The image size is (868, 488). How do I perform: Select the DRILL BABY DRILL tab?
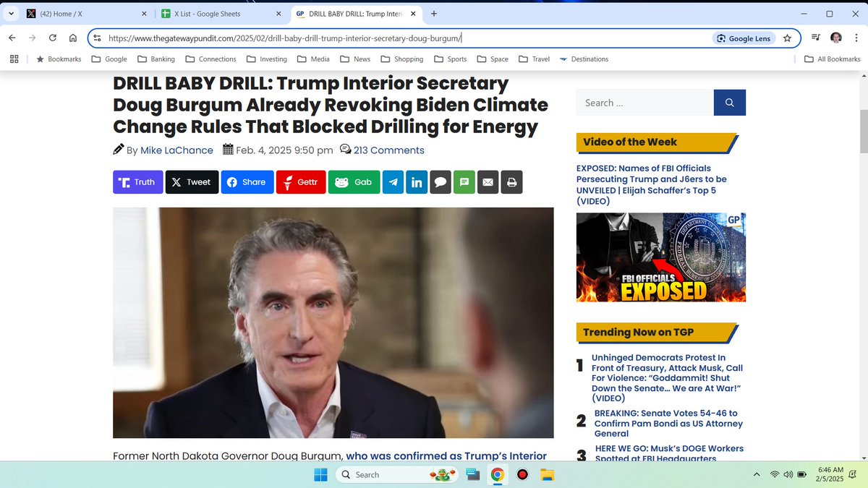(357, 14)
